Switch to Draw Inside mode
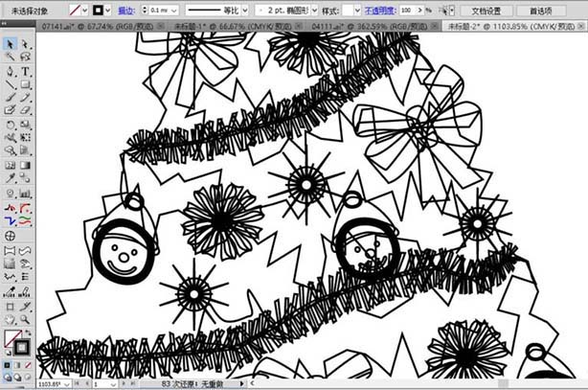 [28, 377]
